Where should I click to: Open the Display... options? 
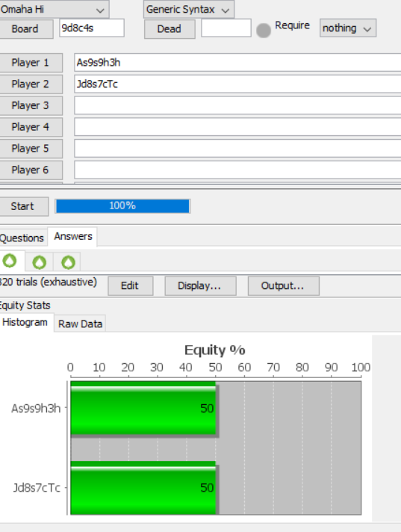(x=200, y=285)
